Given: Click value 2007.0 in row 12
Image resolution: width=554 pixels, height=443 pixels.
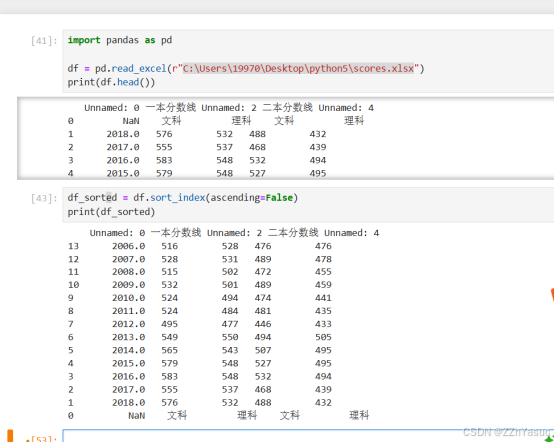Looking at the screenshot, I should [129, 259].
